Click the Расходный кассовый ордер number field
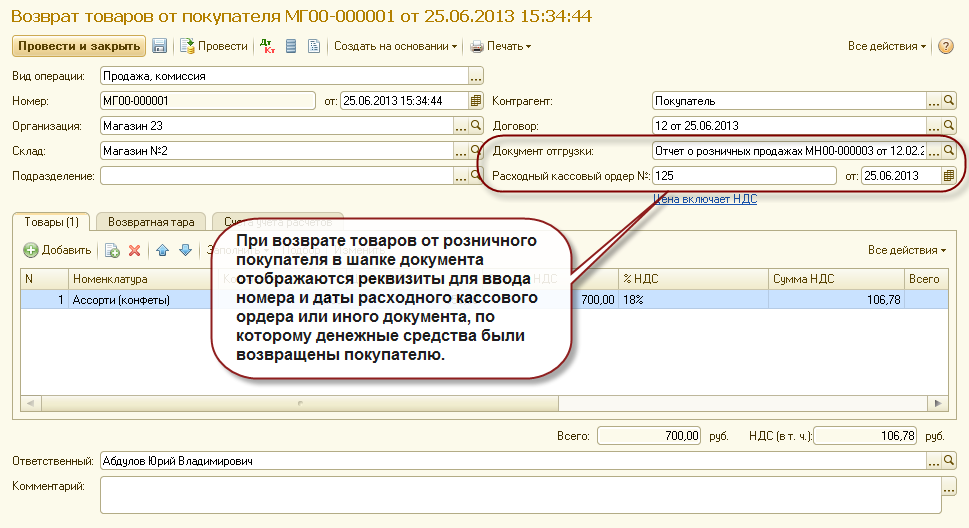Image resolution: width=969 pixels, height=528 pixels. tap(744, 176)
